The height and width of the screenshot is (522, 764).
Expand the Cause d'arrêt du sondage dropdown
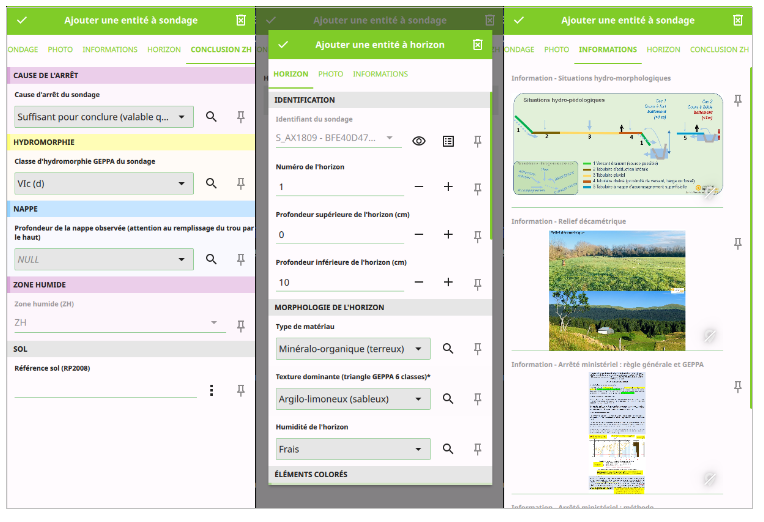[181, 118]
